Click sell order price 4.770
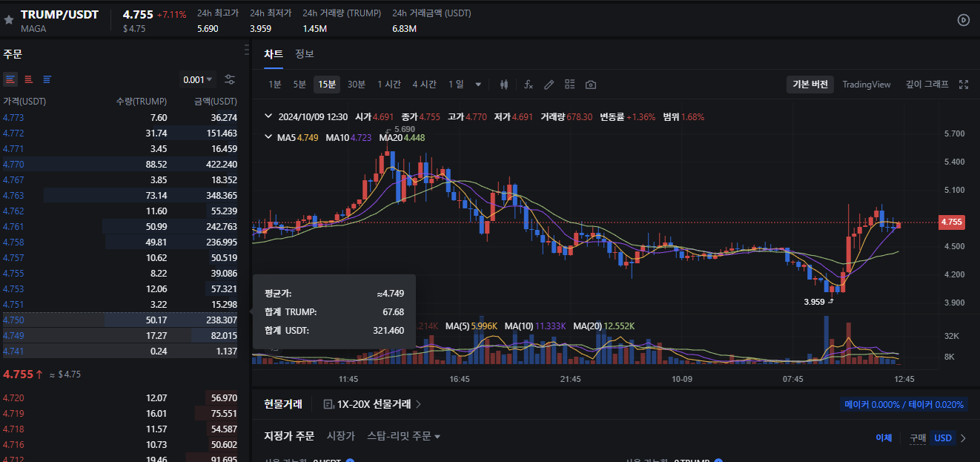This screenshot has width=980, height=462. tap(13, 164)
